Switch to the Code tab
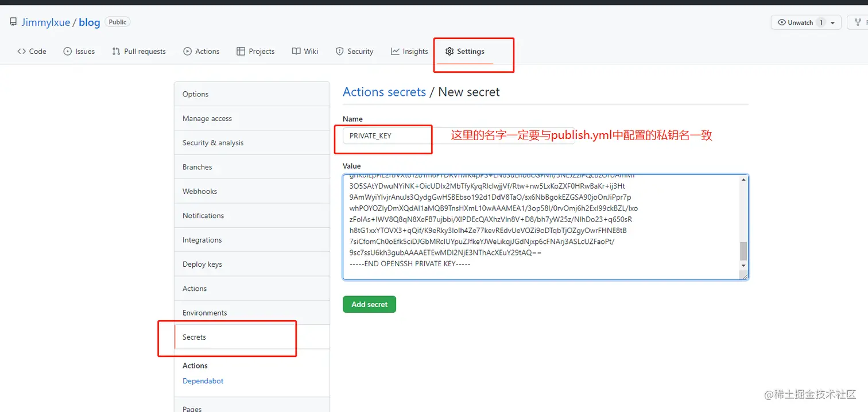 tap(32, 51)
